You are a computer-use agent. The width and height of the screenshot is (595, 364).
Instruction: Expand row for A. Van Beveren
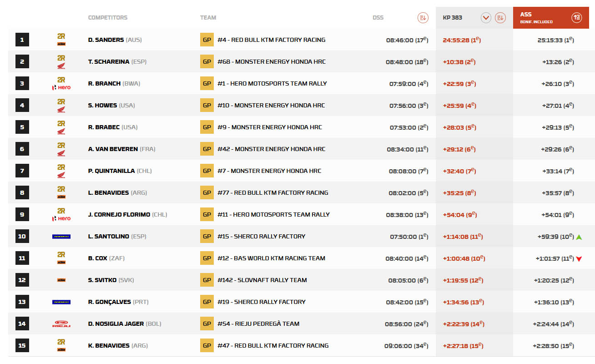pos(301,149)
